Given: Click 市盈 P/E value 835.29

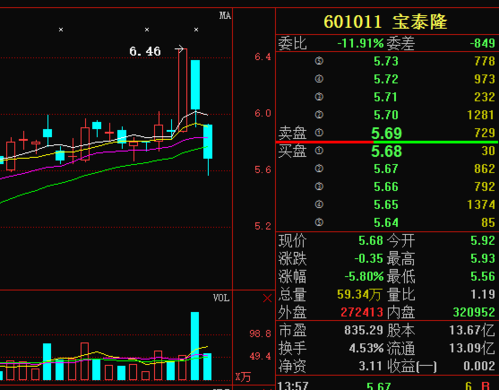Looking at the screenshot, I should click(x=364, y=331).
